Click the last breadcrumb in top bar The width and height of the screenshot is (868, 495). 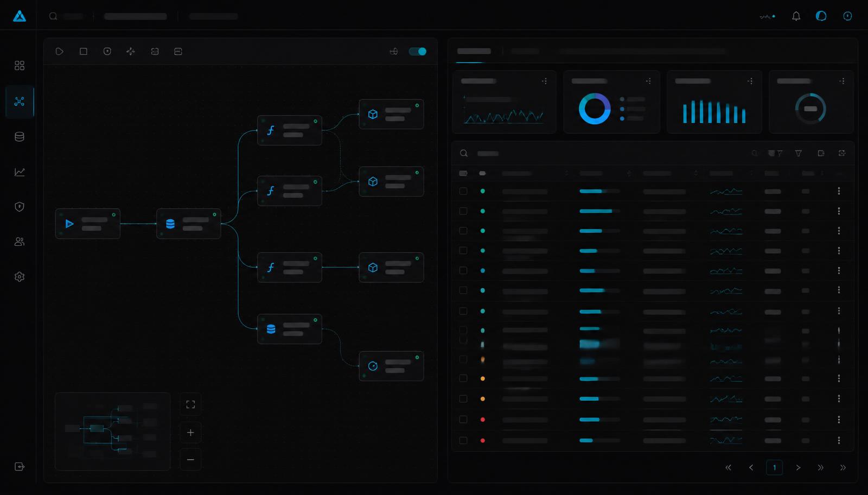coord(213,16)
